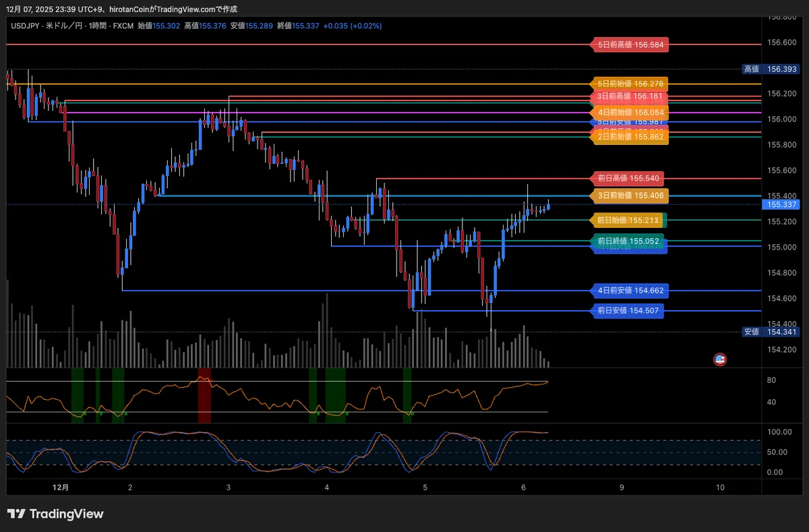809x532 pixels.
Task: Click date 5 on the time axis
Action: point(425,487)
